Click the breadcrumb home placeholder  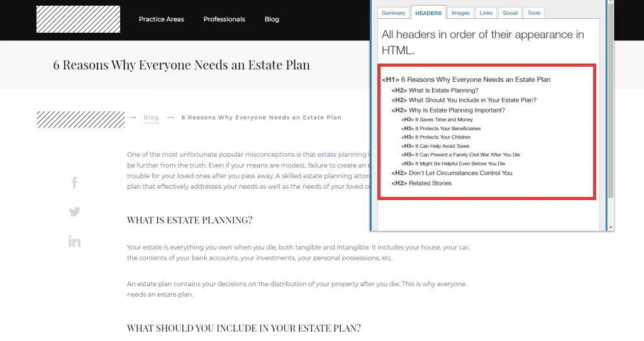tap(80, 119)
